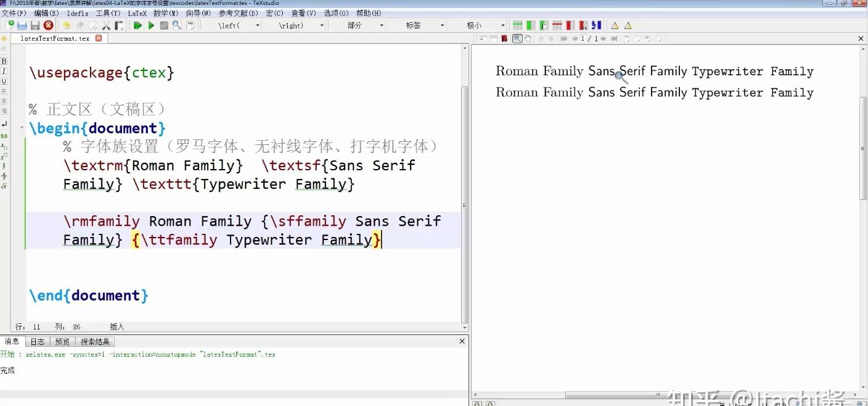868x406 pixels.
Task: Apply underline using the U sidebar icon
Action: [4, 81]
